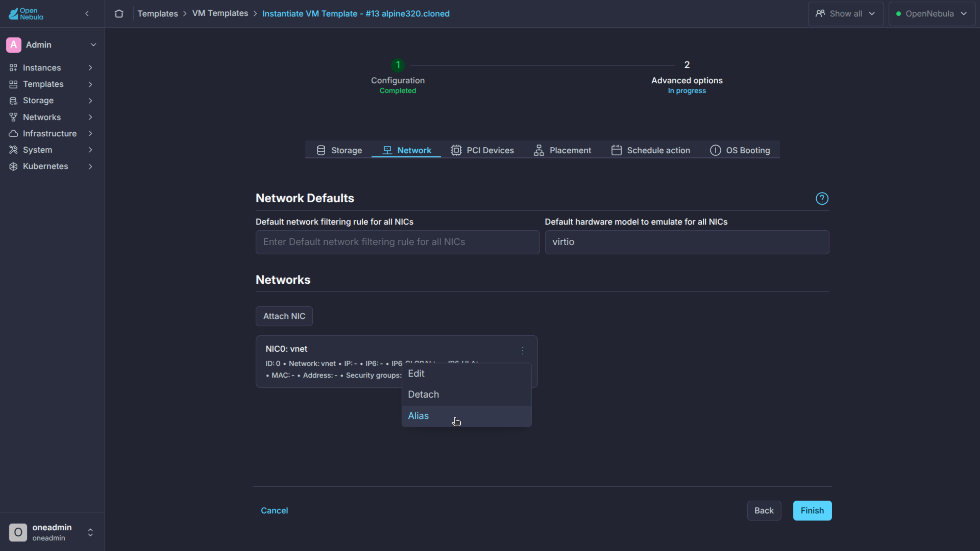Click the oneadmin user avatar
Screen dimensions: 980x551
[18, 532]
